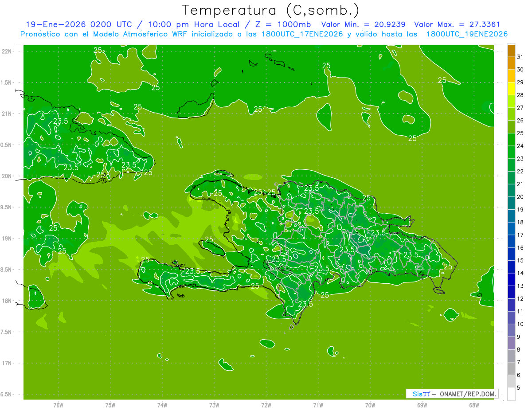The image size is (532, 411).
Task: Click the "76W" longitude axis label
Action: tap(58, 405)
